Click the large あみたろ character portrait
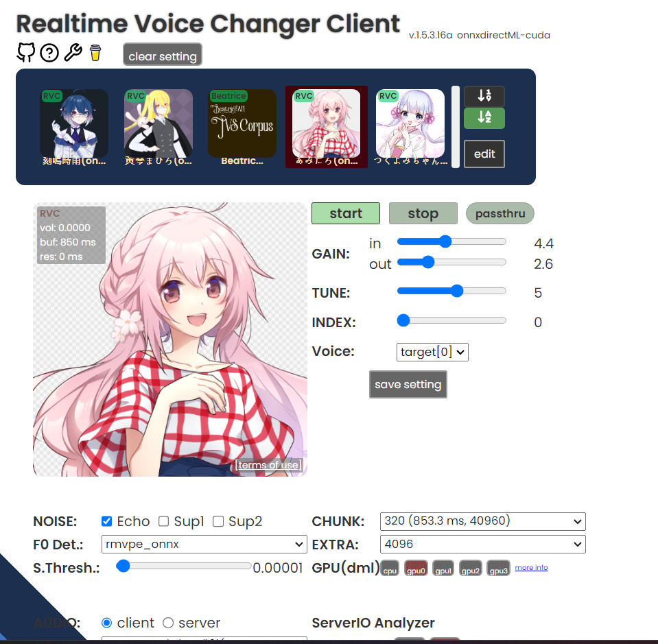 pyautogui.click(x=170, y=339)
